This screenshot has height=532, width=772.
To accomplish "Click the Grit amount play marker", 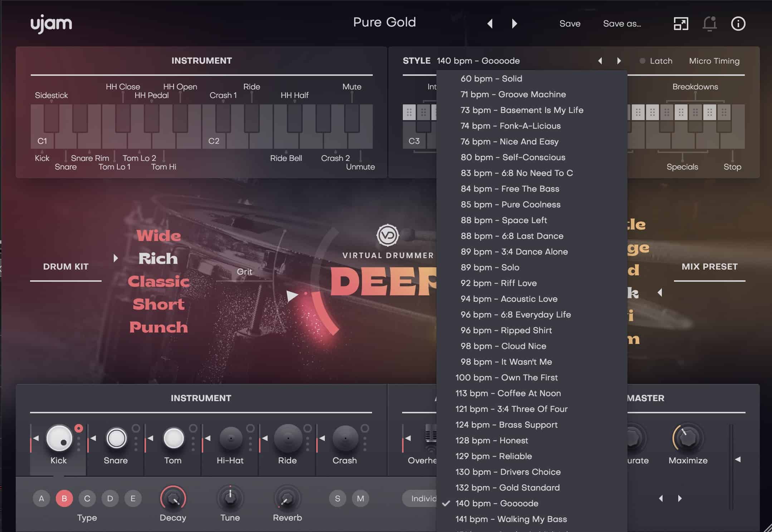I will coord(292,296).
